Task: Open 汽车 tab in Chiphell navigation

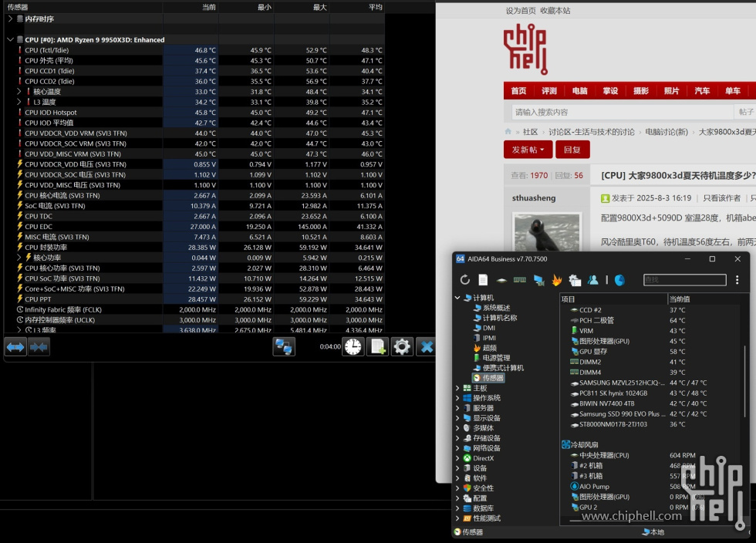Action: click(702, 91)
